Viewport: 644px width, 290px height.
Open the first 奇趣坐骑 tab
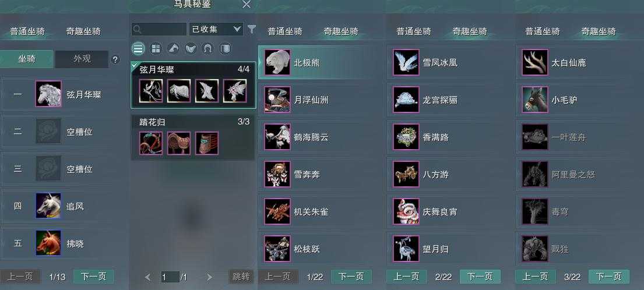[x=83, y=31]
